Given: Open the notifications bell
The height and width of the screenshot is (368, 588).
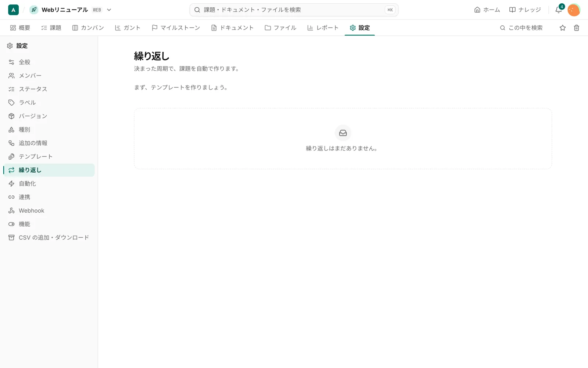Looking at the screenshot, I should [x=559, y=10].
